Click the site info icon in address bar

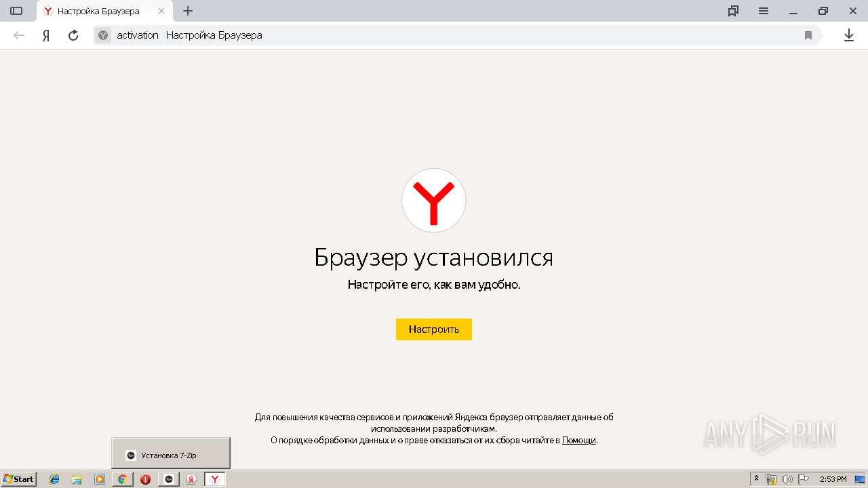[103, 35]
